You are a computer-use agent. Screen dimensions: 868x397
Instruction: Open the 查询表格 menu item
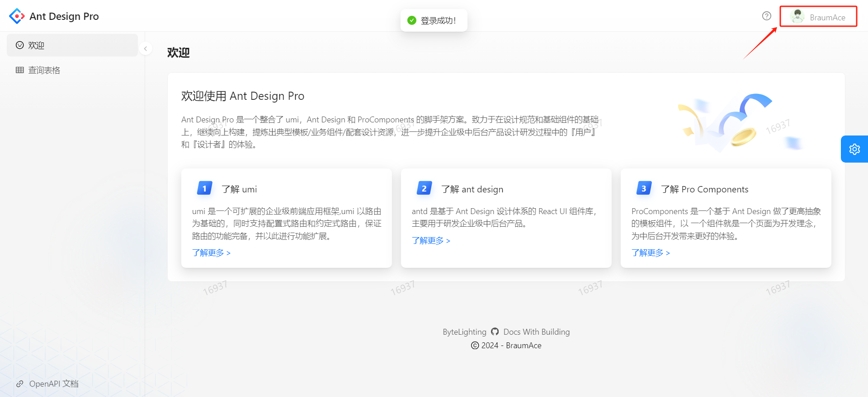coord(72,70)
